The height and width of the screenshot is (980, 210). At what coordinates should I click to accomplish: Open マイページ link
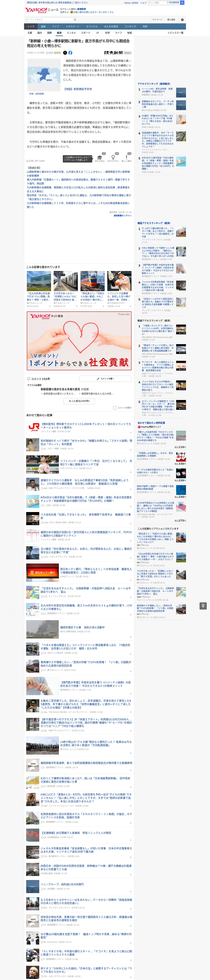[157, 20]
